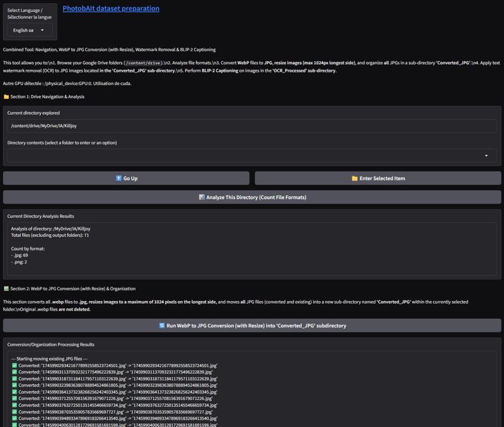This screenshot has width=504, height=427.
Task: Click the checkmark icon for file ending 071226.jpg
Action: (14, 399)
